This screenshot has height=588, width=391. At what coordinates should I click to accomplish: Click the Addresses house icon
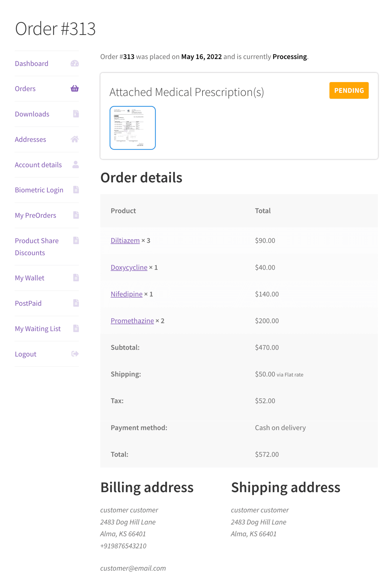(75, 139)
